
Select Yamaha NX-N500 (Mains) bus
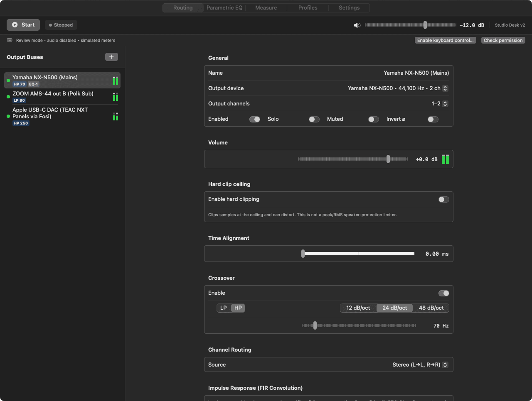[62, 81]
